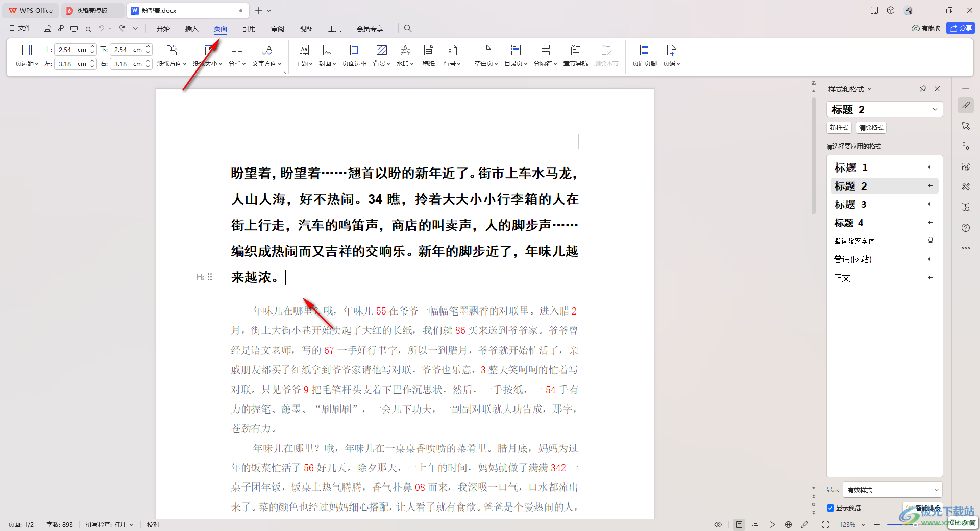
Task: Click the print preview icon
Action: click(87, 28)
